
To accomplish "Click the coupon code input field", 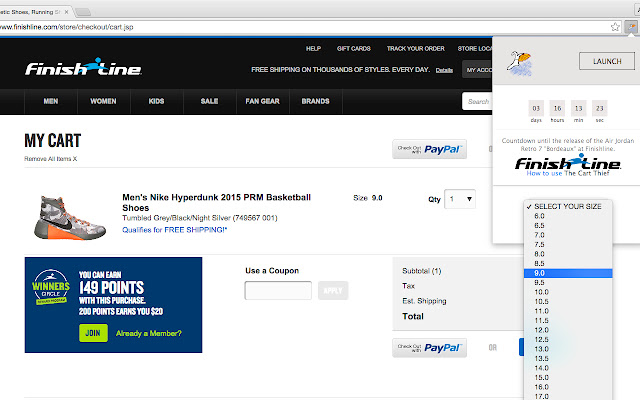I will point(278,291).
